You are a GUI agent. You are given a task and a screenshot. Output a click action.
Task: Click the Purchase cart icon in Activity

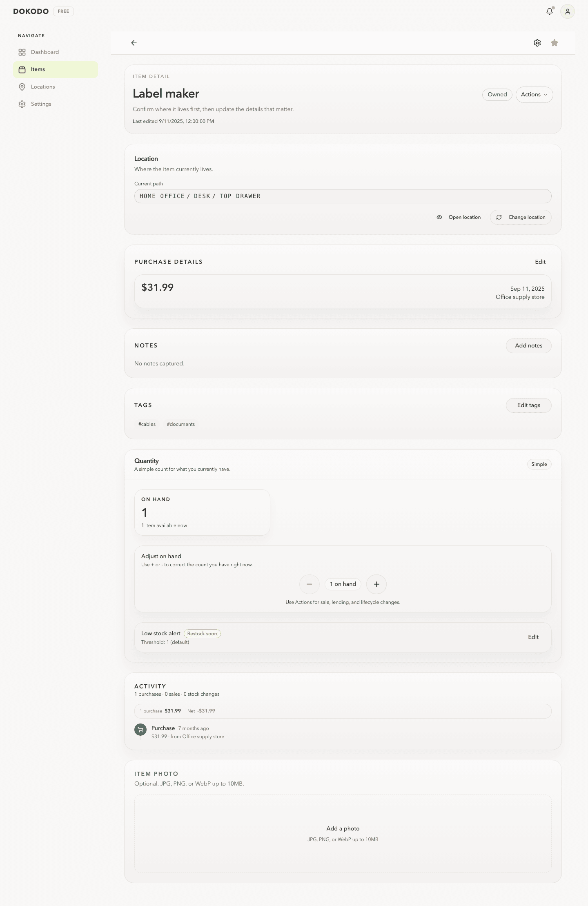tap(140, 730)
